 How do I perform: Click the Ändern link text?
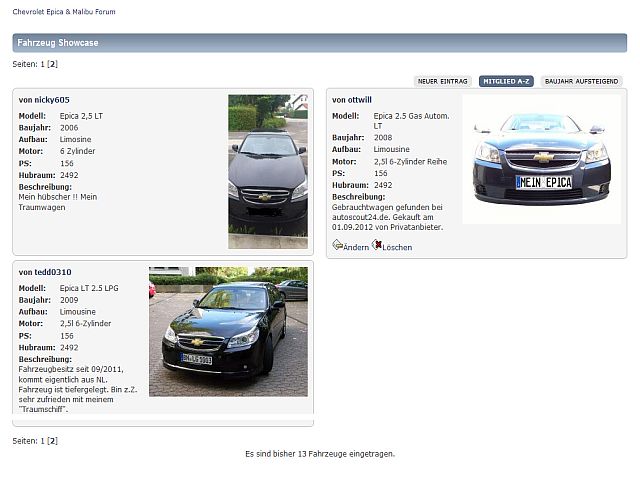(356, 247)
